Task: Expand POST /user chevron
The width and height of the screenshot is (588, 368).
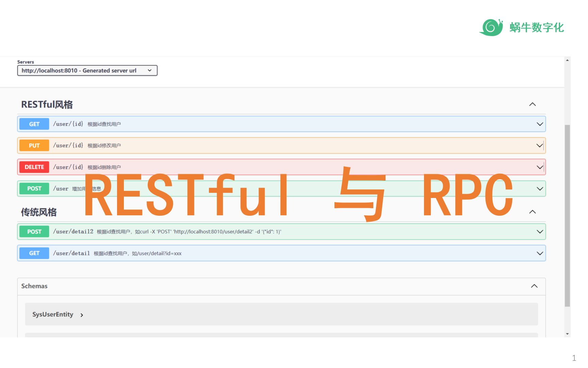Action: coord(540,189)
